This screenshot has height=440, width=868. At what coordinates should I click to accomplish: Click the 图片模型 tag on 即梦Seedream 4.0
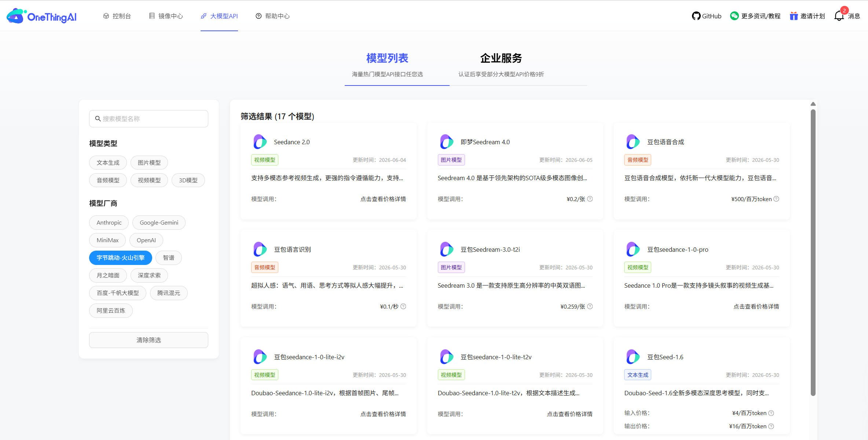[x=451, y=160]
